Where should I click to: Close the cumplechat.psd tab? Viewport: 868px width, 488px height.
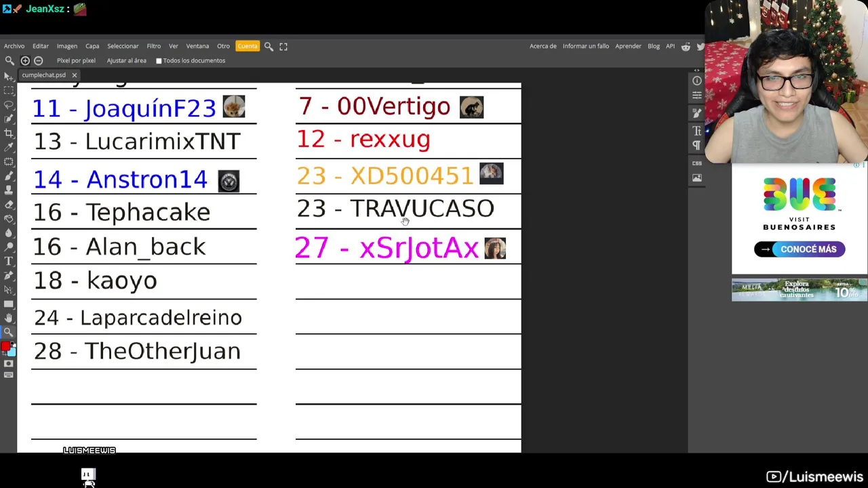74,75
